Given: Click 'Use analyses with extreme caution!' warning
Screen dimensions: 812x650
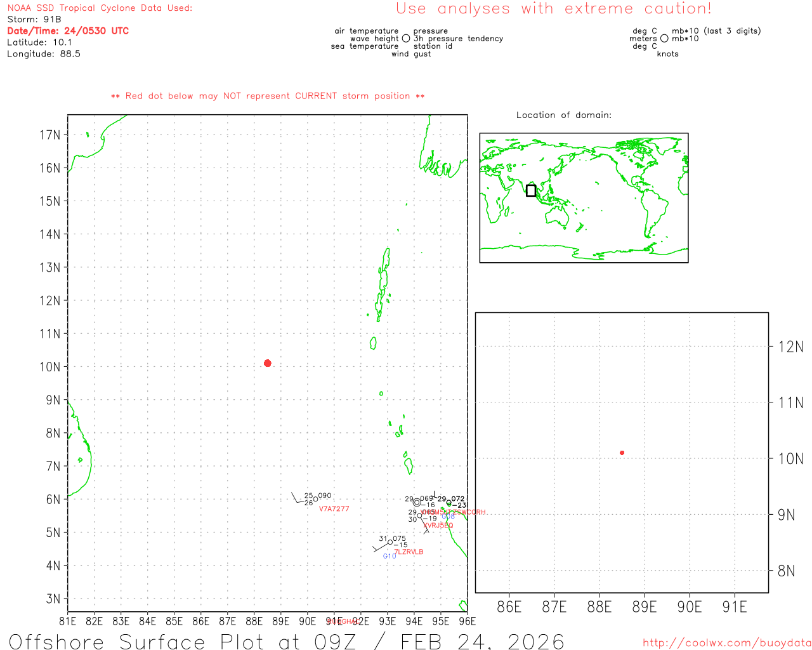Looking at the screenshot, I should (x=554, y=9).
